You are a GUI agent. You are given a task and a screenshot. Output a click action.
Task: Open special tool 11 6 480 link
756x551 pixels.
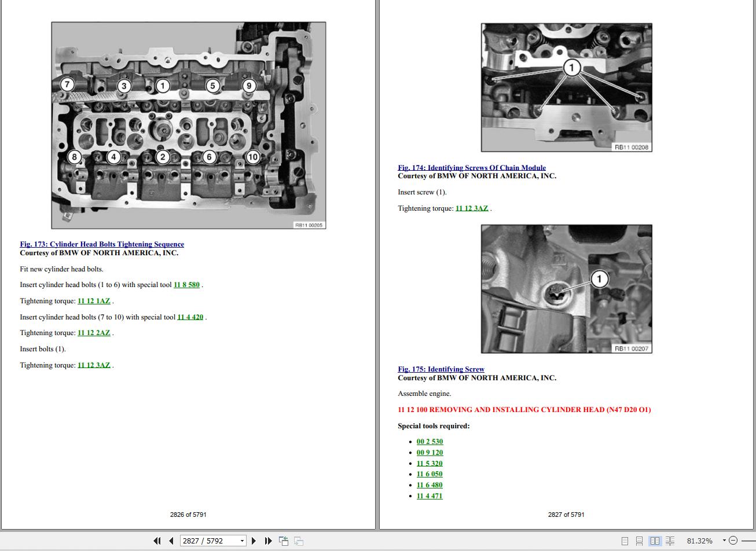(x=430, y=485)
